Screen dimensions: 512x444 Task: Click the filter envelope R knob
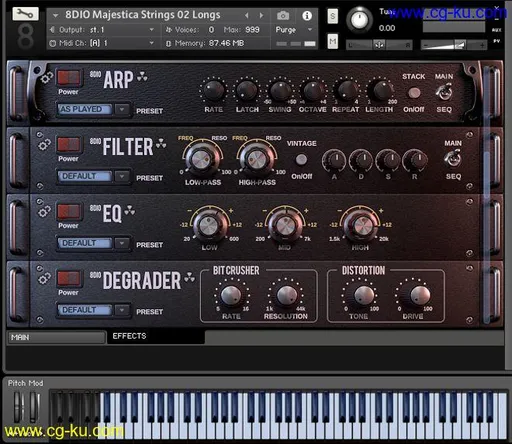pos(415,161)
